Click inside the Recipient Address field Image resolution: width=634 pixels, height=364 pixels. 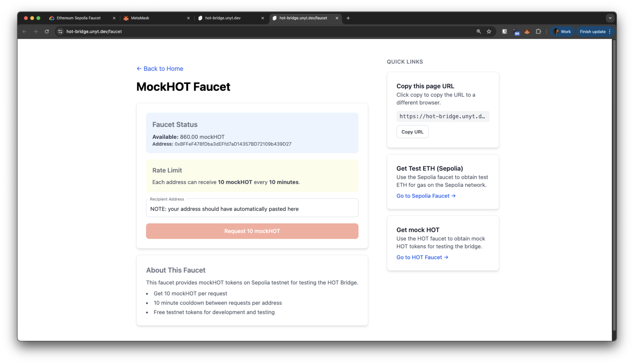pyautogui.click(x=252, y=209)
